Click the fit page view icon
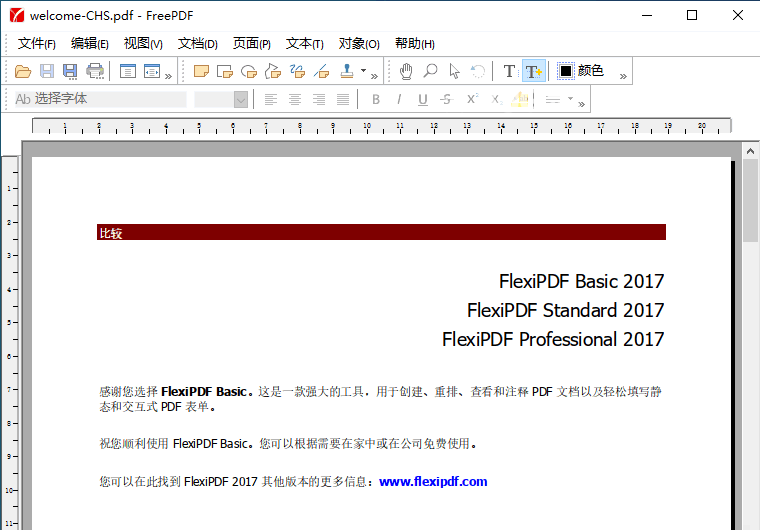This screenshot has width=760, height=530. coord(128,71)
